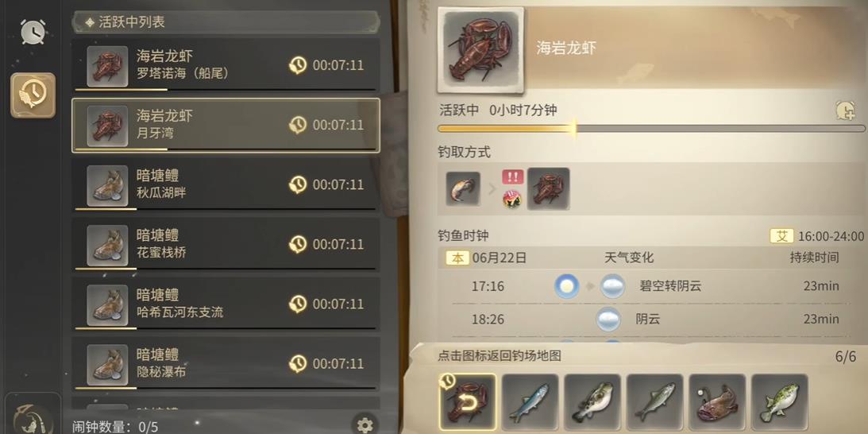This screenshot has width=868, height=434.
Task: Click the large 海岩龙虾 portrait image
Action: click(x=480, y=50)
